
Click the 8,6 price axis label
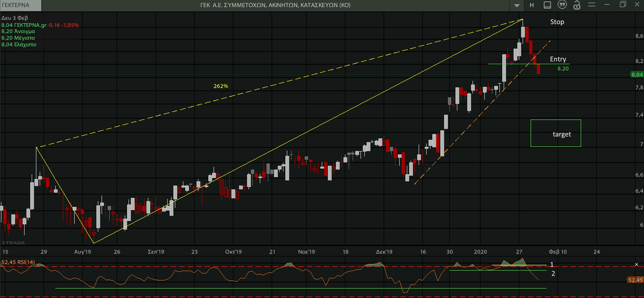point(638,35)
